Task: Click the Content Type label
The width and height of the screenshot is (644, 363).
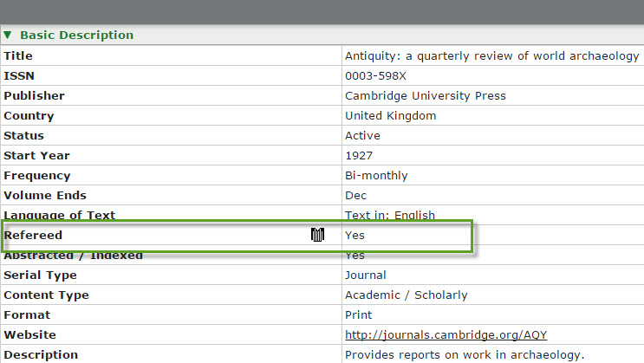Action: pyautogui.click(x=47, y=295)
